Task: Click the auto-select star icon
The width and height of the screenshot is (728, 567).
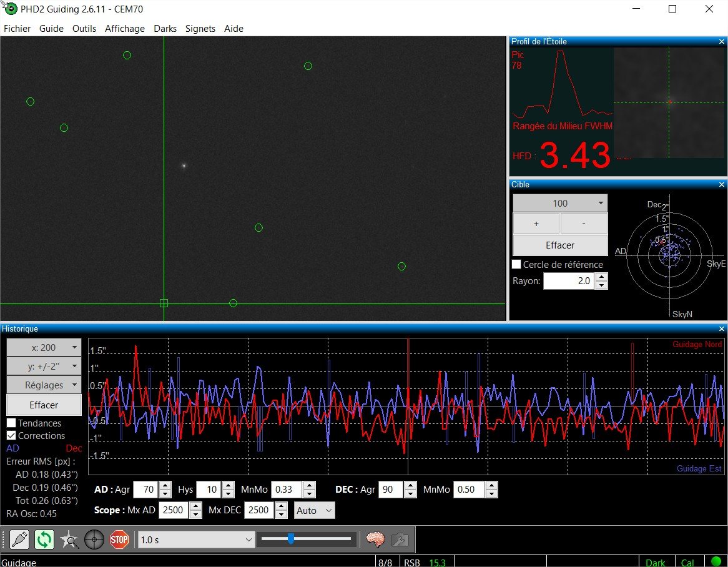Action: pyautogui.click(x=69, y=540)
